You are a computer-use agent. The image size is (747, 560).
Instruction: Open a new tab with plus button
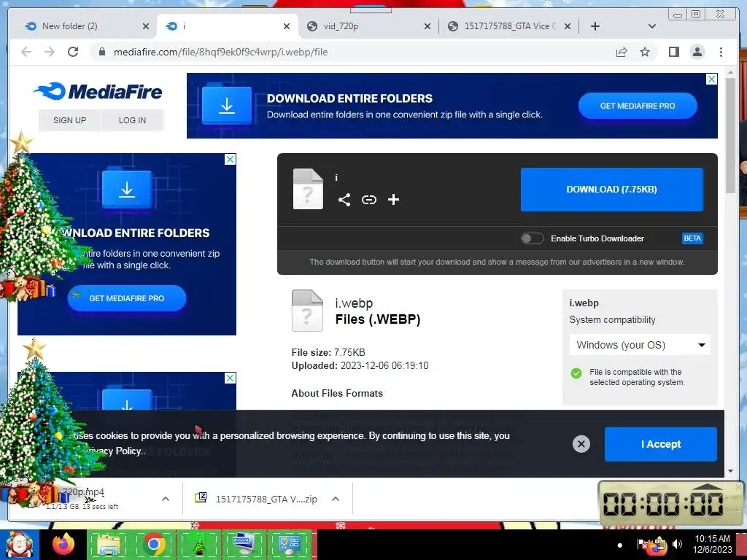coord(595,26)
